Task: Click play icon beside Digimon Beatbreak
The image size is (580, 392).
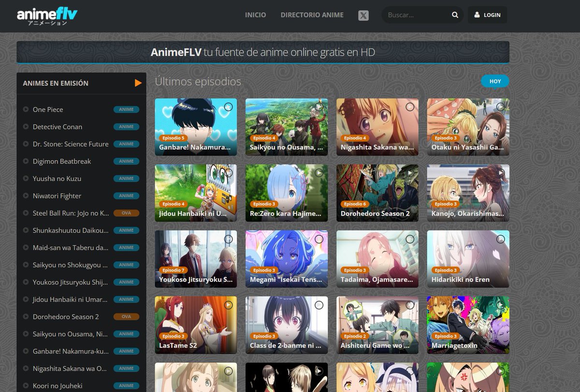Action: [26, 161]
